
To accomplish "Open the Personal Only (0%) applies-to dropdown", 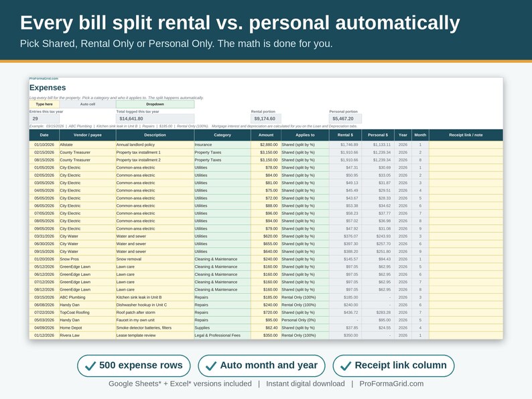I will (305, 321).
